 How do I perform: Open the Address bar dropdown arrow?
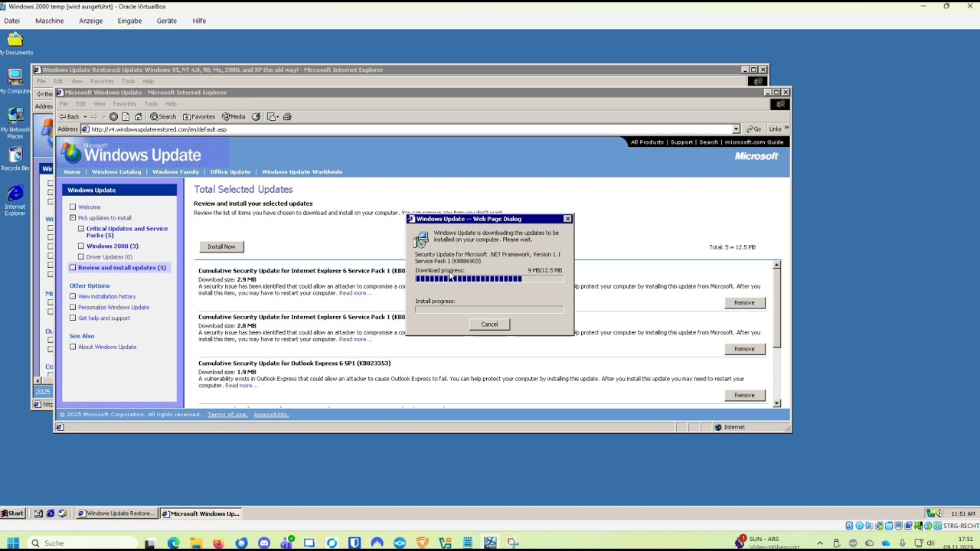pyautogui.click(x=736, y=129)
